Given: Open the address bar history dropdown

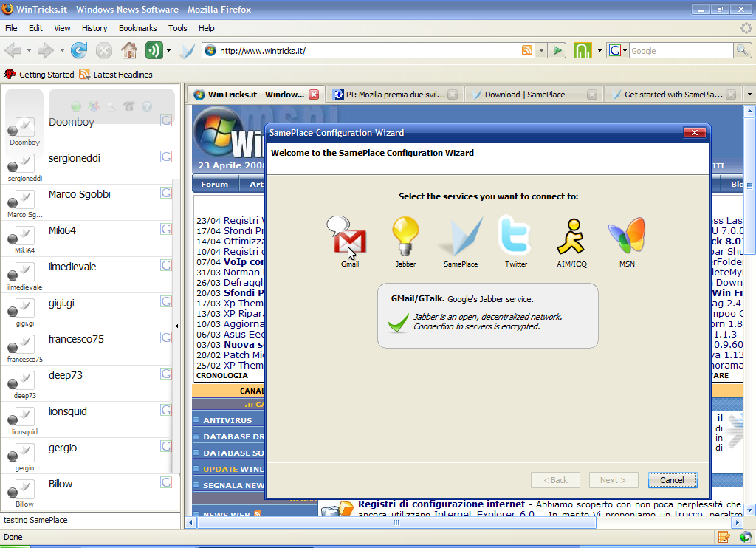Looking at the screenshot, I should 541,50.
